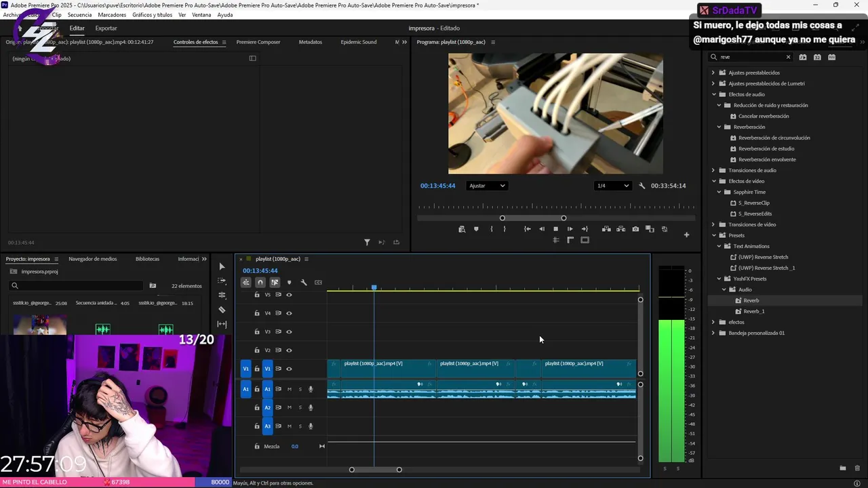
Task: Collapse the Sapphire Time folder
Action: [x=719, y=192]
